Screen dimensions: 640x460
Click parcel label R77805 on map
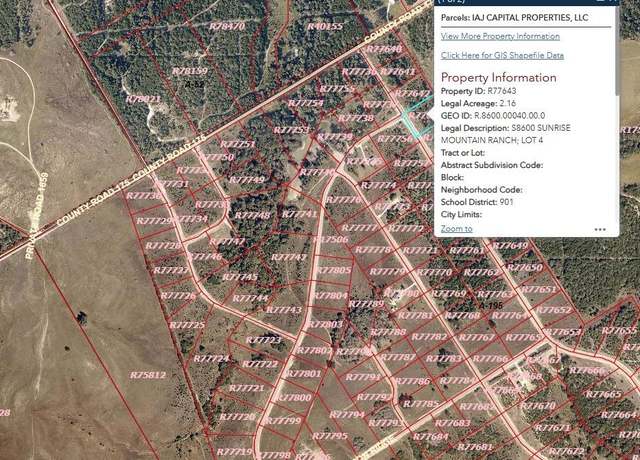[x=334, y=270]
